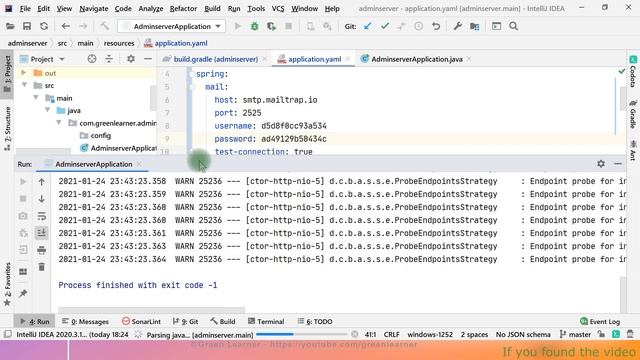
Task: Click the Build project hammer icon
Action: click(105, 27)
